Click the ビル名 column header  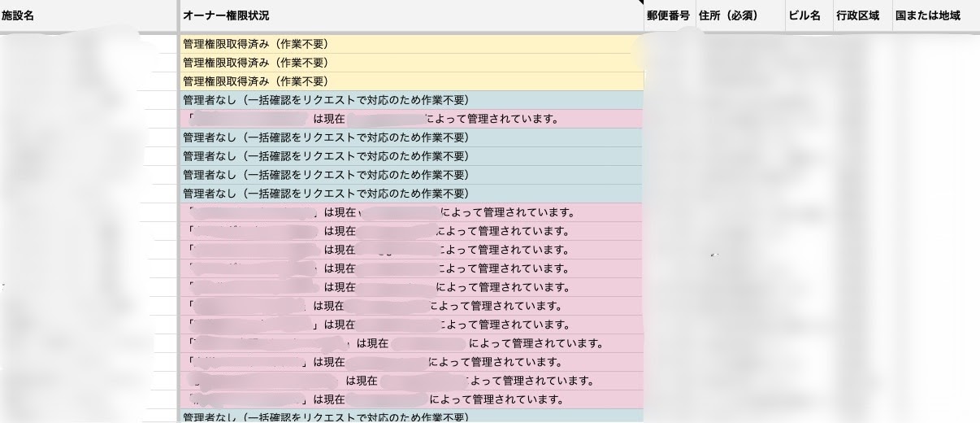pyautogui.click(x=809, y=15)
